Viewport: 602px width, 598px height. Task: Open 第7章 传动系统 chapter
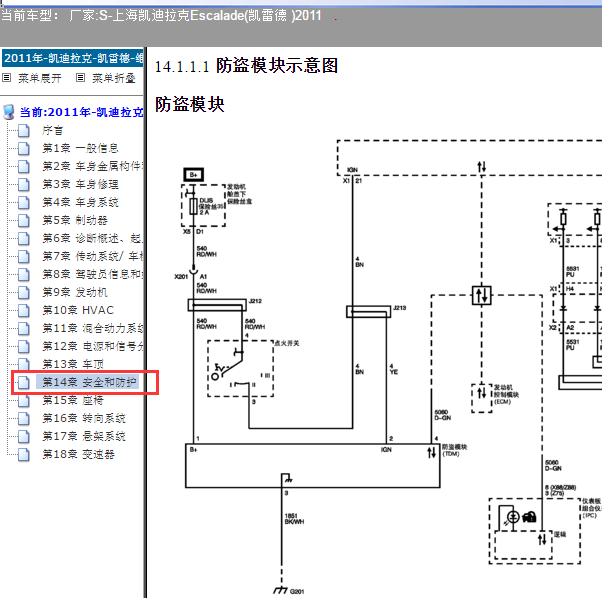coord(93,257)
